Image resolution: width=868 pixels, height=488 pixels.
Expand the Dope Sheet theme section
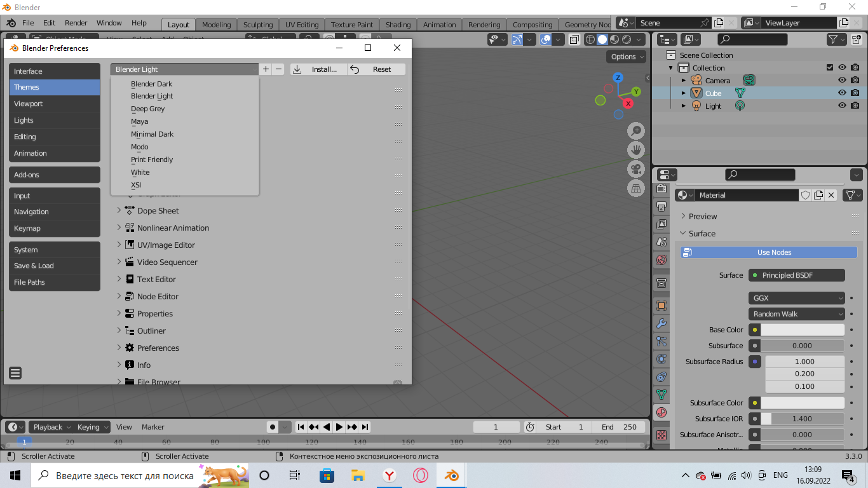pyautogui.click(x=119, y=210)
